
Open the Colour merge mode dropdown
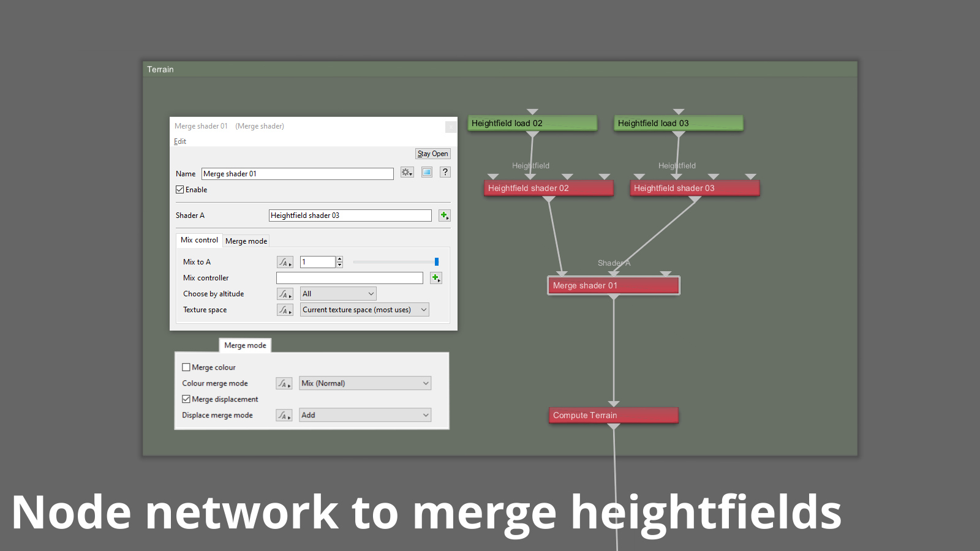(x=365, y=383)
